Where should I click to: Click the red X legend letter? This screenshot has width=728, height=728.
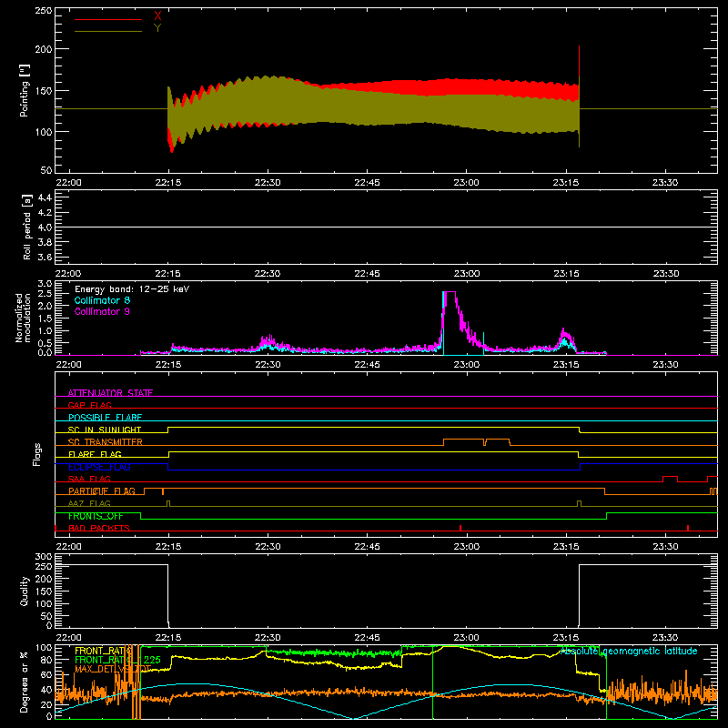(x=157, y=16)
